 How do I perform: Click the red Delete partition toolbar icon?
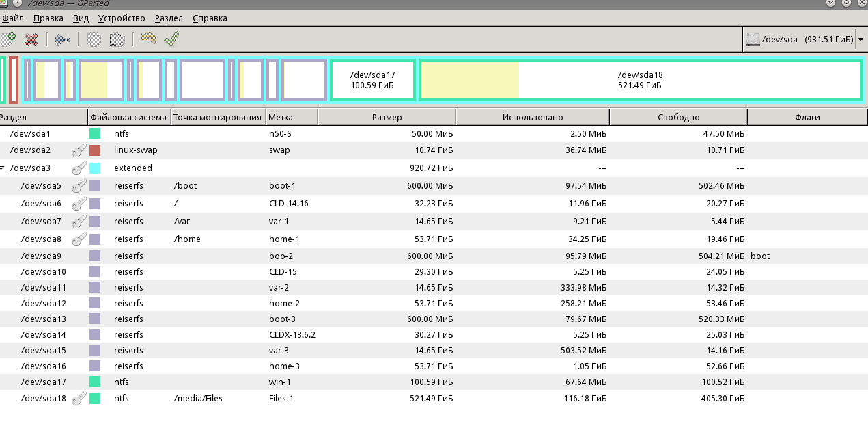pos(31,39)
